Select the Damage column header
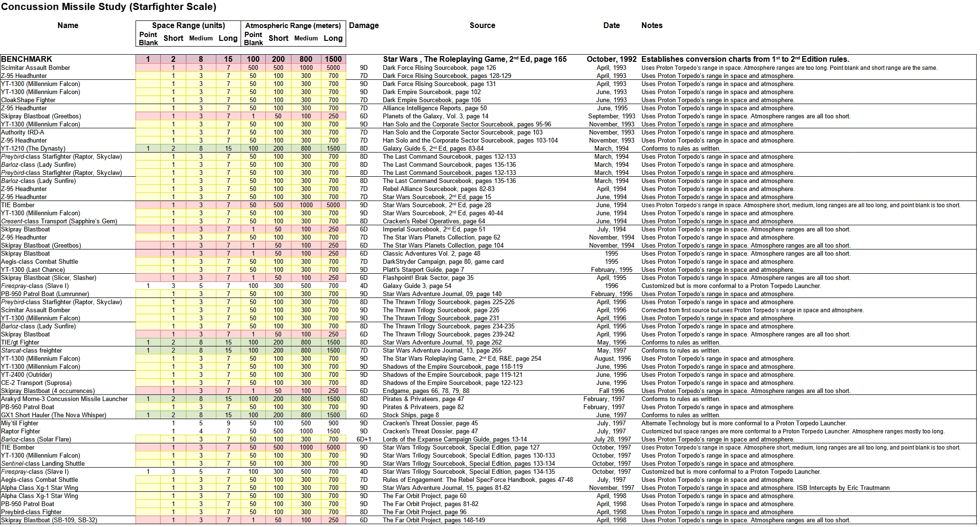Viewport: 980px width, 527px height. tap(364, 25)
